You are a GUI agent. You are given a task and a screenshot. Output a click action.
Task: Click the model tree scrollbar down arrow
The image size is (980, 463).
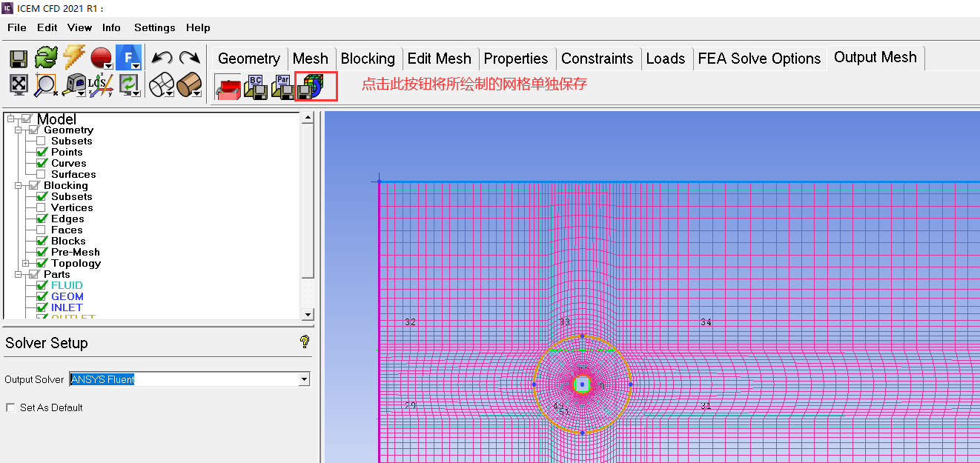[x=308, y=314]
